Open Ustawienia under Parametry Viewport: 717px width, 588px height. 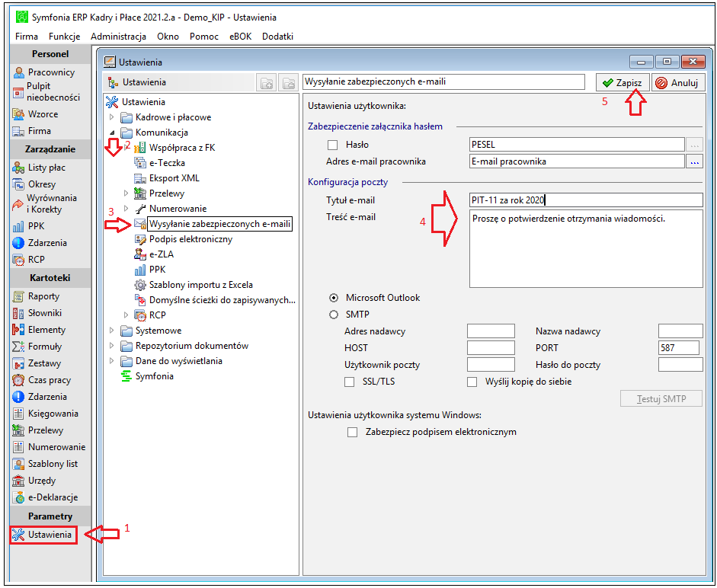tap(43, 535)
